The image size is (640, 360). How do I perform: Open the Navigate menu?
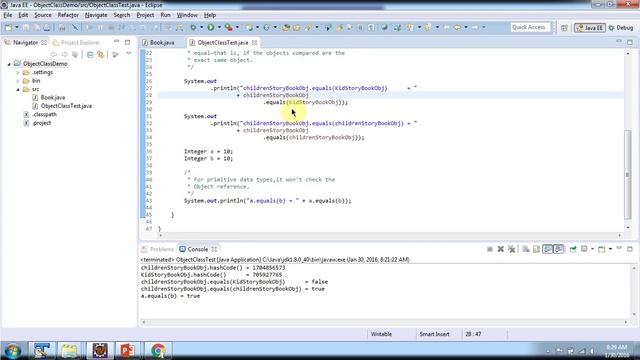[x=96, y=15]
